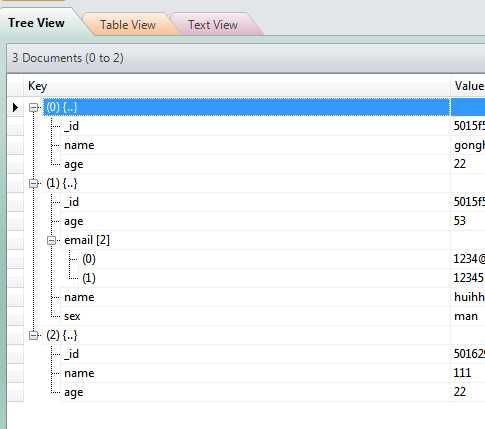The width and height of the screenshot is (485, 429).
Task: Click the huihh name value cell
Action: (x=468, y=297)
